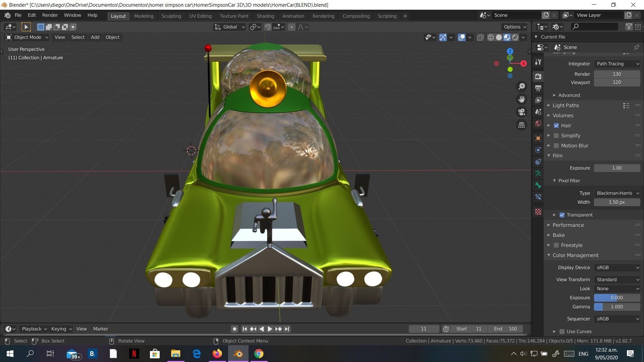Open the Output properties tab
644x362 pixels.
pos(538,88)
